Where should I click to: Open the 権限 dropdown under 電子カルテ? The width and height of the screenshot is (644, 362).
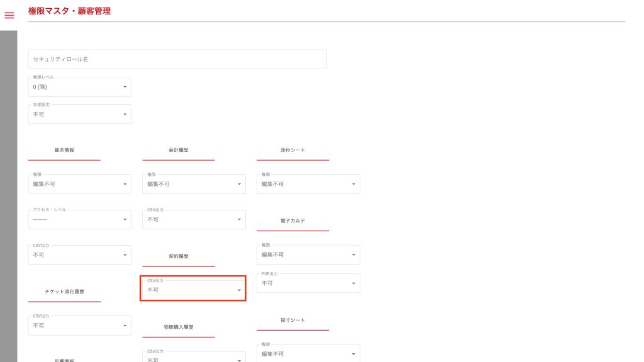click(308, 255)
